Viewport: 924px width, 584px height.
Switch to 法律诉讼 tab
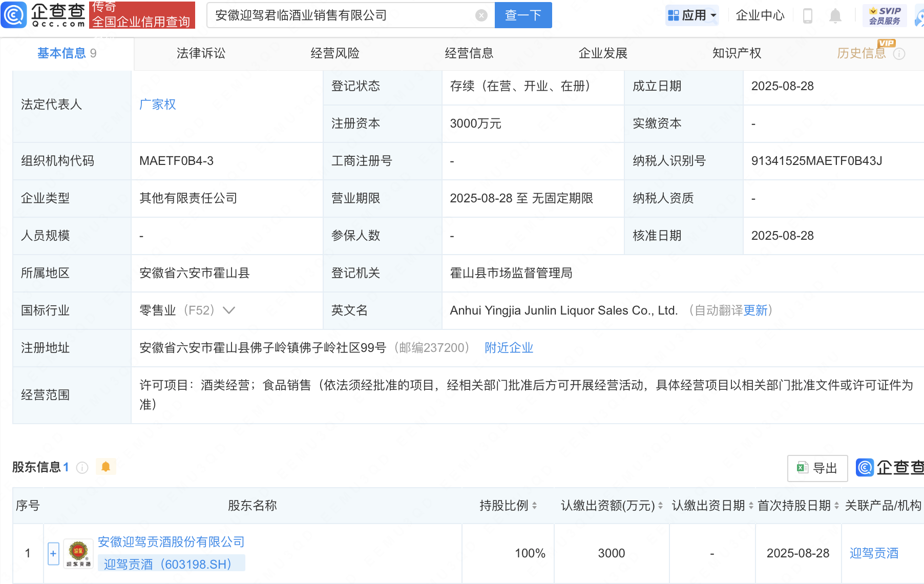pos(201,53)
